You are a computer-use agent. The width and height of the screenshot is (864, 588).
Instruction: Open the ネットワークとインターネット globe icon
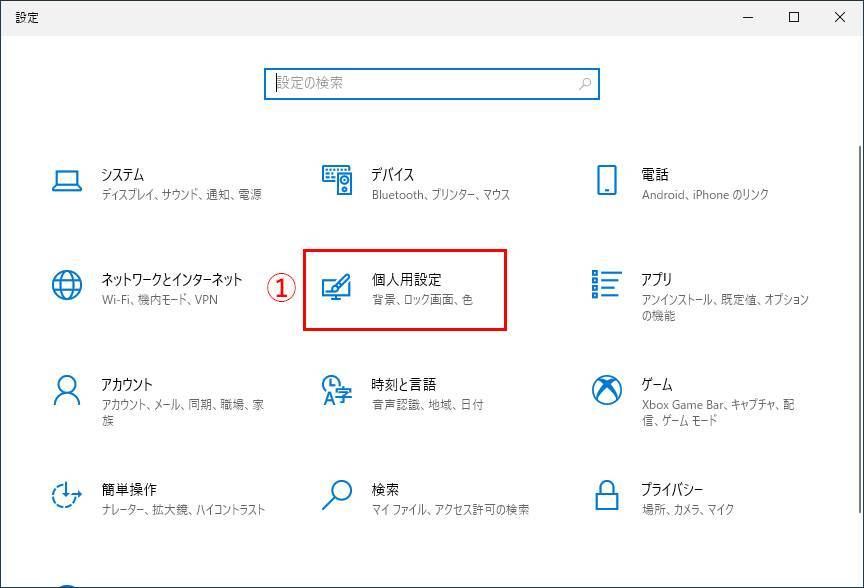point(67,285)
